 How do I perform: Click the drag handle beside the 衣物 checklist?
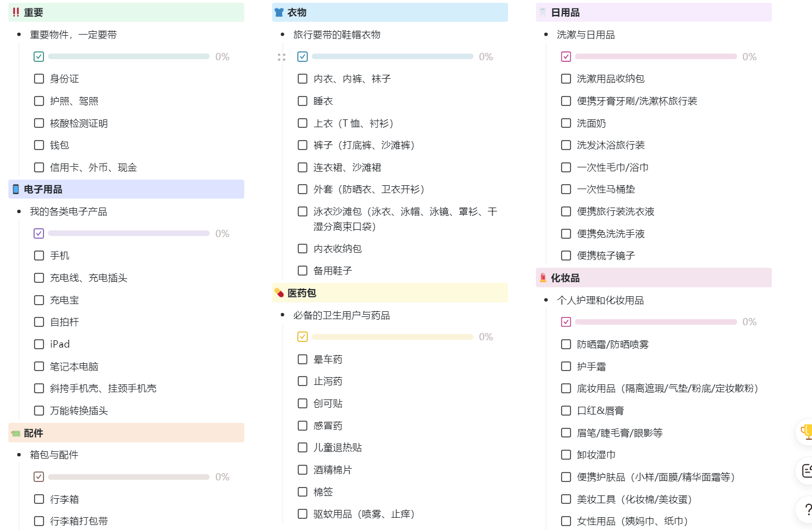[282, 56]
